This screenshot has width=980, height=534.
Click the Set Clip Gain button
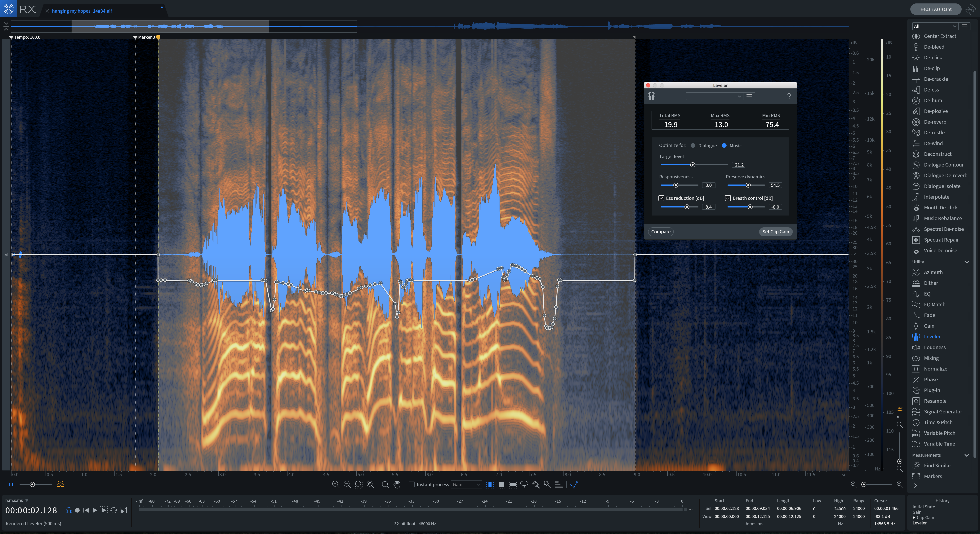(x=776, y=232)
